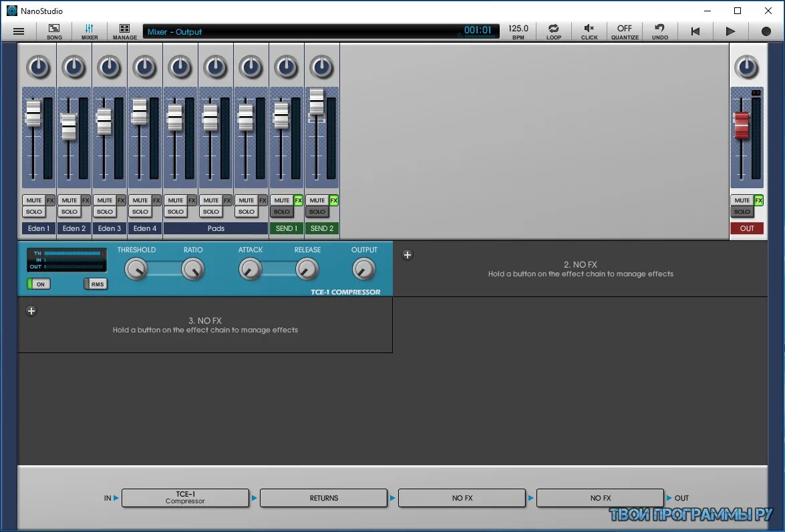Image resolution: width=785 pixels, height=532 pixels.
Task: Solo the Eden 1 channel
Action: coord(33,212)
